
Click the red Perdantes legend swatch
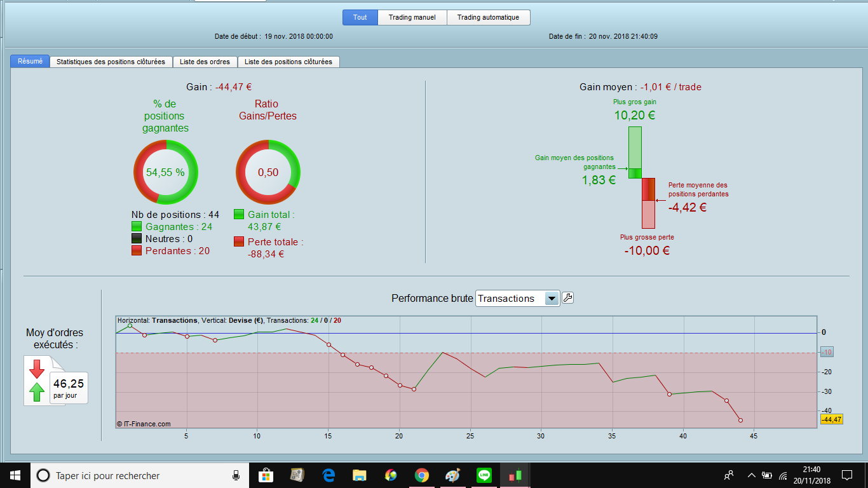tap(137, 250)
